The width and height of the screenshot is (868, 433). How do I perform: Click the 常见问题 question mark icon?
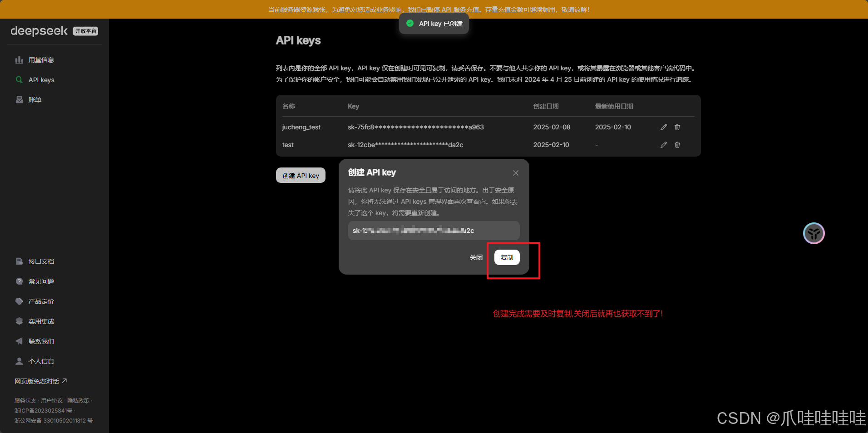pyautogui.click(x=19, y=281)
